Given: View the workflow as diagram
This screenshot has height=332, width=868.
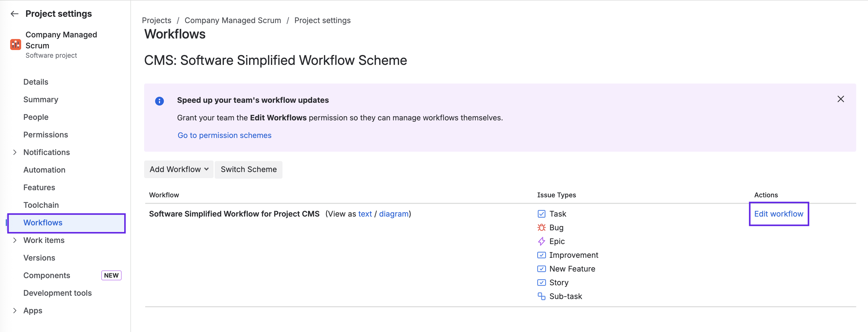Looking at the screenshot, I should [393, 214].
